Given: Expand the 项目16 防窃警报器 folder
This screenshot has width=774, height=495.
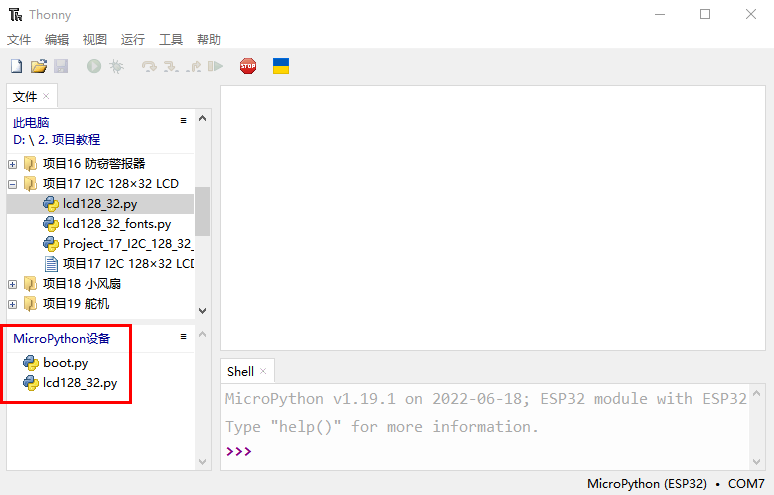Looking at the screenshot, I should tap(12, 164).
